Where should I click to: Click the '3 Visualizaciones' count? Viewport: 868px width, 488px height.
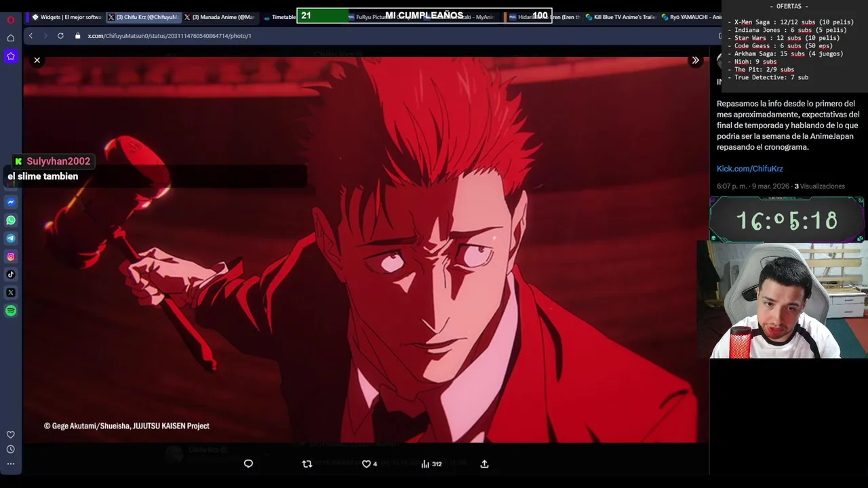820,186
